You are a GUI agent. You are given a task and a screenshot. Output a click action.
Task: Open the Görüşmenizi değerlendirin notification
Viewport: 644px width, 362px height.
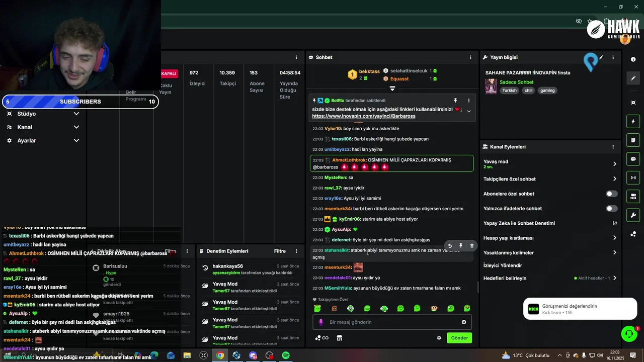[x=580, y=309]
